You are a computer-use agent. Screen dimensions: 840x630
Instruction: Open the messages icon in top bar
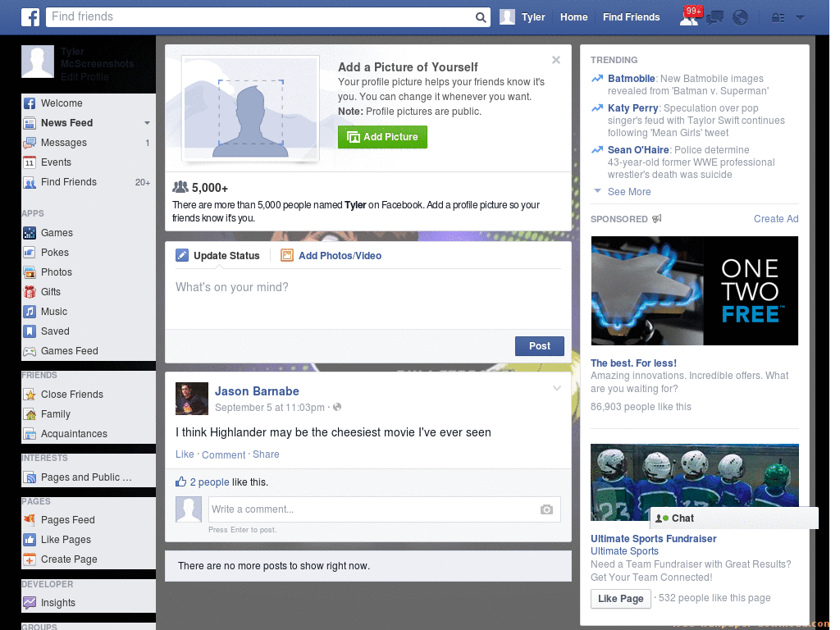[x=714, y=18]
